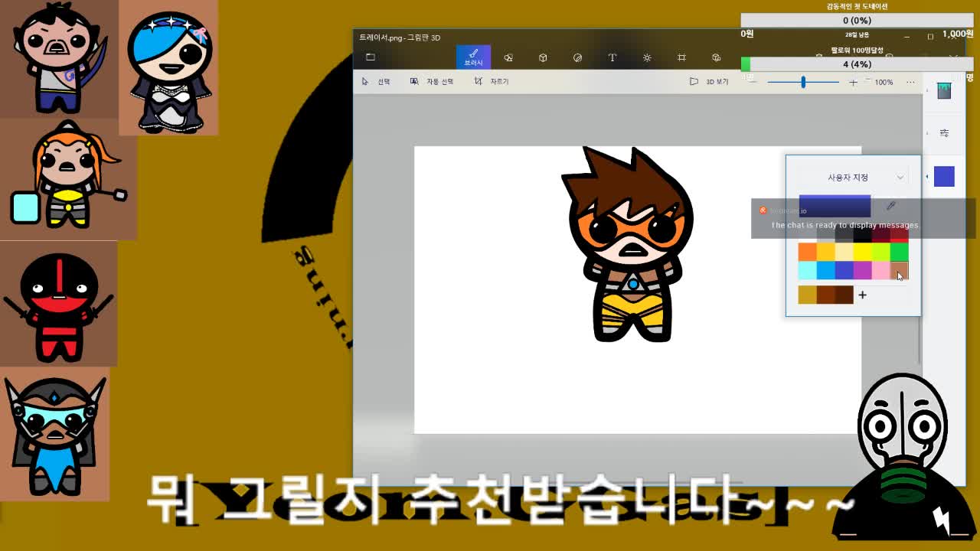
Task: Choose the purple color swatch
Action: pos(863,270)
